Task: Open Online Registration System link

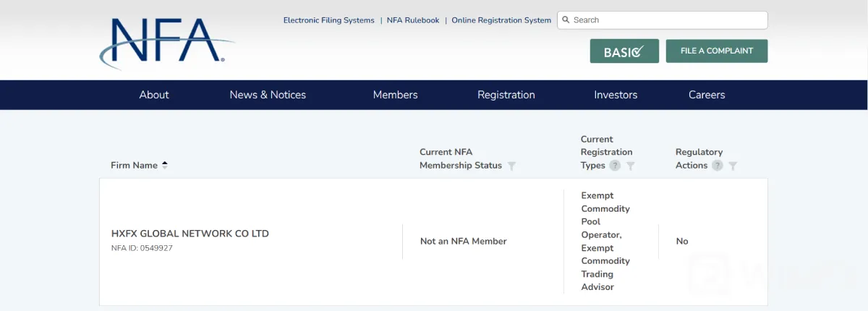Action: pyautogui.click(x=501, y=20)
